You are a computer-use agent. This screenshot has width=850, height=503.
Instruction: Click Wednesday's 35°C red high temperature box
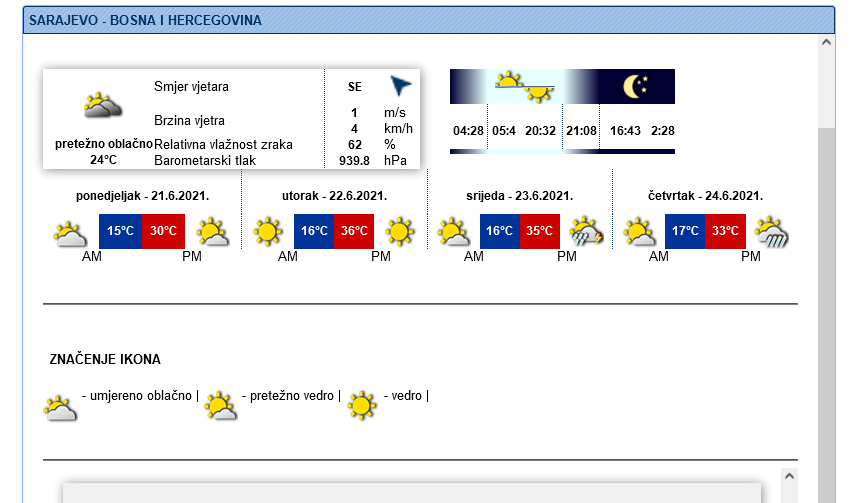tap(540, 231)
